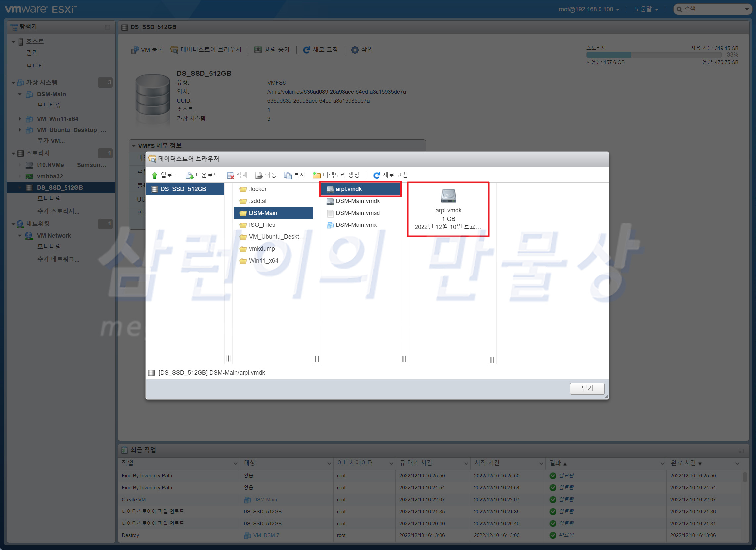Click the Create directory (디렉토리 생성) icon
The height and width of the screenshot is (550, 756).
pyautogui.click(x=316, y=175)
